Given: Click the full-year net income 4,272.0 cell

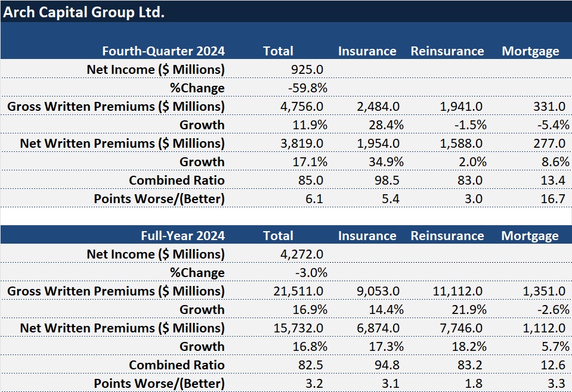Looking at the screenshot, I should point(302,254).
